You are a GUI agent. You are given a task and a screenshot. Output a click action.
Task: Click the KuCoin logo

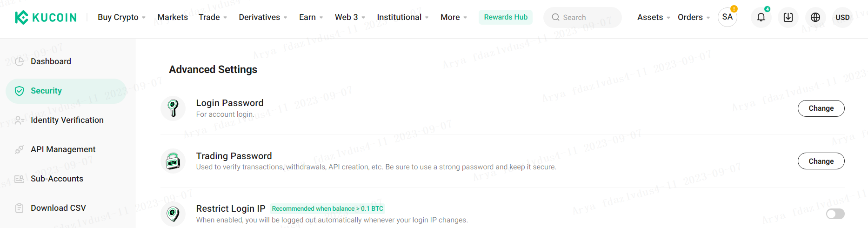click(46, 17)
